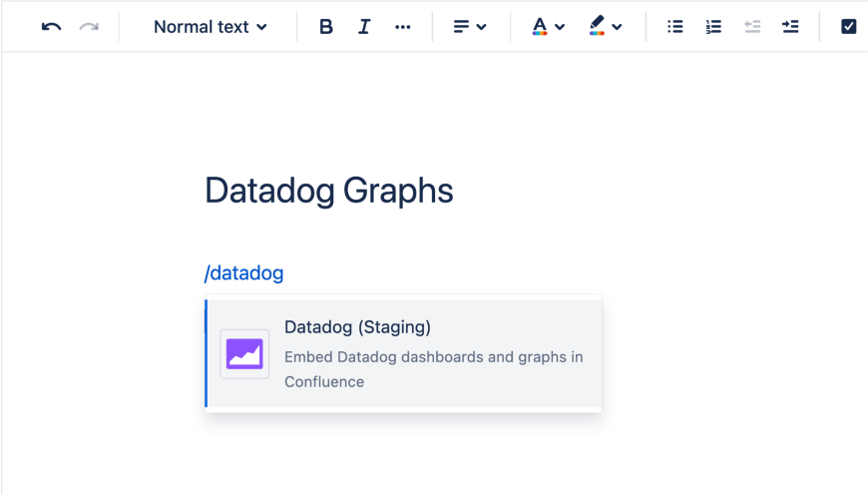The width and height of the screenshot is (868, 494).
Task: Expand the highlight color chevron
Action: point(618,27)
